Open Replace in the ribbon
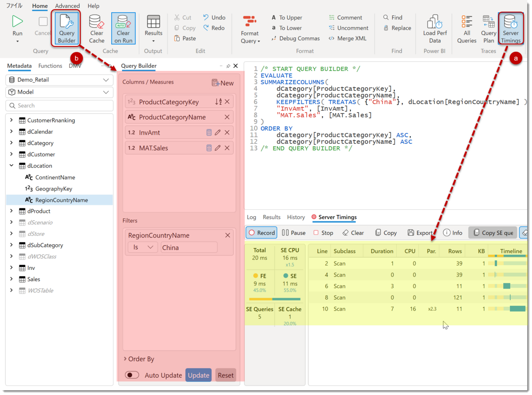The height and width of the screenshot is (395, 532). 397,28
